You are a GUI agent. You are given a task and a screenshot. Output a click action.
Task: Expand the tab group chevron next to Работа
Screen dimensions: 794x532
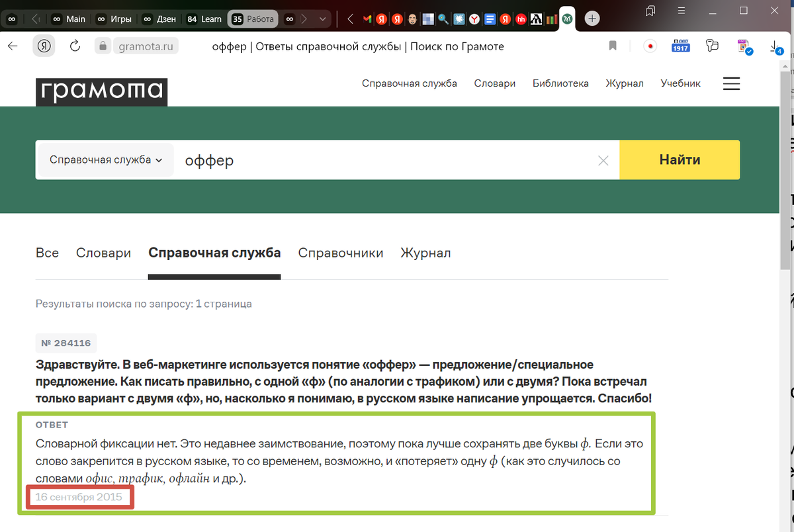[322, 19]
